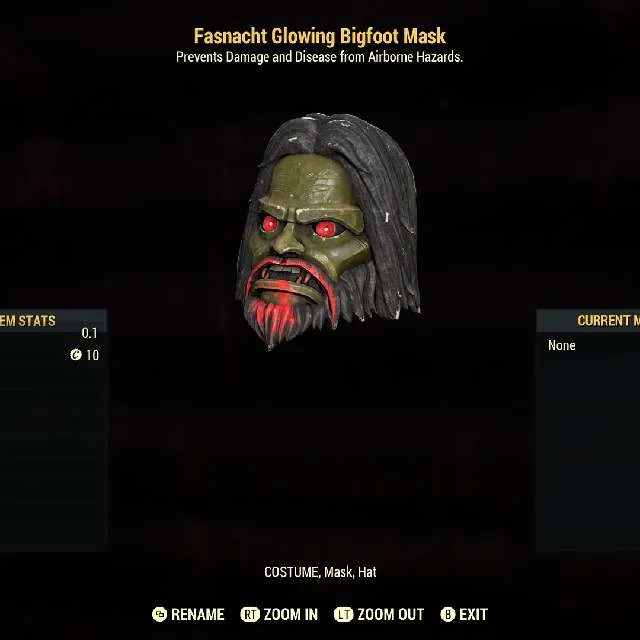Screen dimensions: 640x640
Task: Click the caps currency icon
Action: click(76, 355)
